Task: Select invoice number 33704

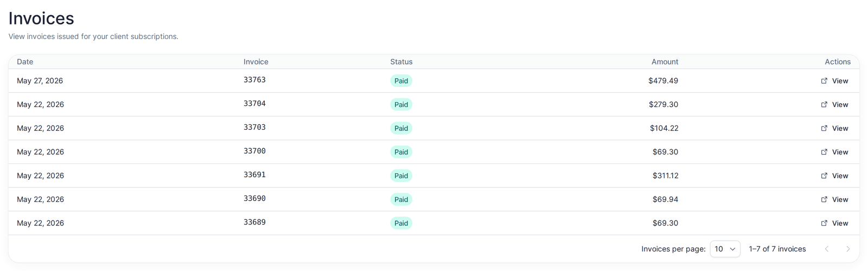Action: pos(254,104)
